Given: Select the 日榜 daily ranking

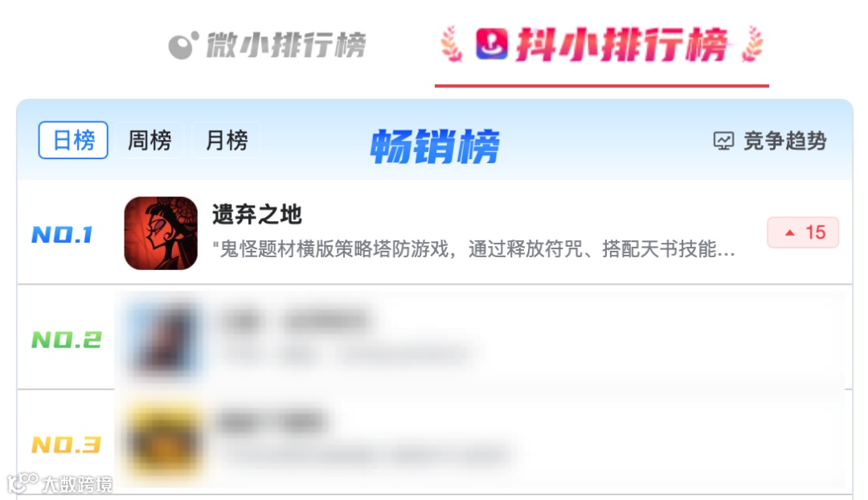Looking at the screenshot, I should click(x=73, y=140).
